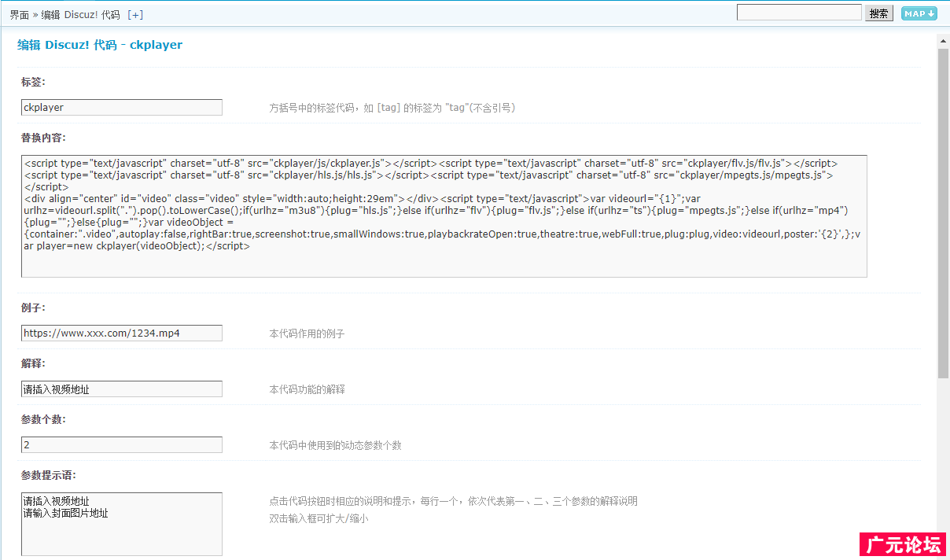Click the 参数提示语: section label
The height and width of the screenshot is (560, 950).
pos(49,475)
